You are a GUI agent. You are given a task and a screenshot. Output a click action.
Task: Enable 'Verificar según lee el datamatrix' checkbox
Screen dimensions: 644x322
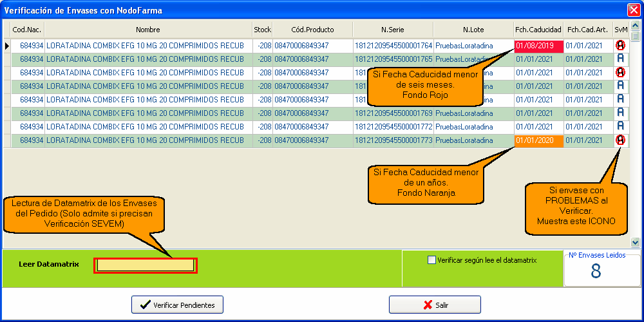pyautogui.click(x=432, y=260)
